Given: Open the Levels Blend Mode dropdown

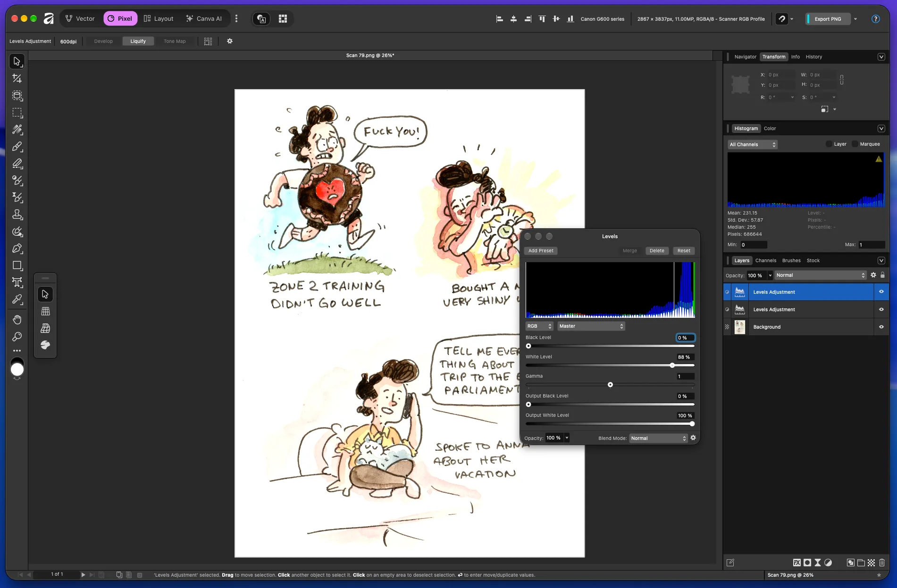Looking at the screenshot, I should (x=659, y=439).
